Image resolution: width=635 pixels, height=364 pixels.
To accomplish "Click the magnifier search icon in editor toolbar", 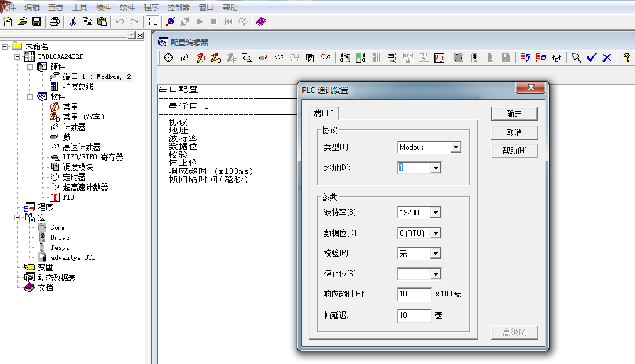I will tap(576, 58).
